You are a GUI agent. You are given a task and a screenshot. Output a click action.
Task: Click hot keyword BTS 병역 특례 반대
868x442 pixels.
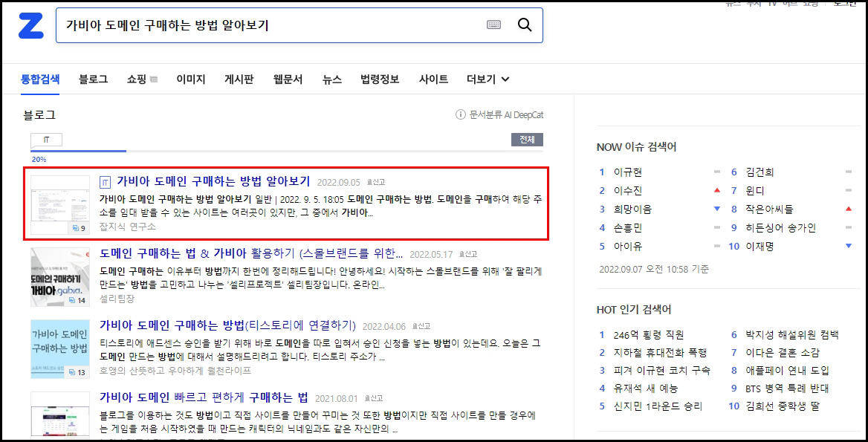(786, 389)
